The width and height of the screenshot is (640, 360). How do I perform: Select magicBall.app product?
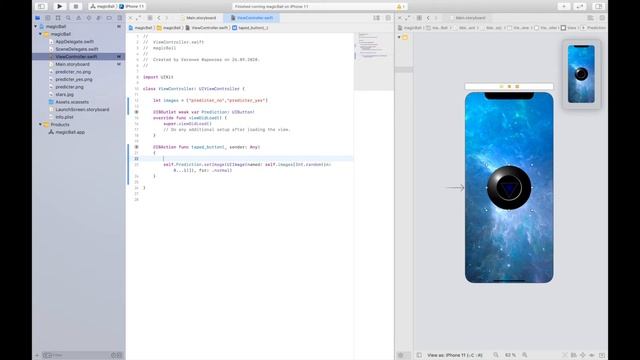70,132
